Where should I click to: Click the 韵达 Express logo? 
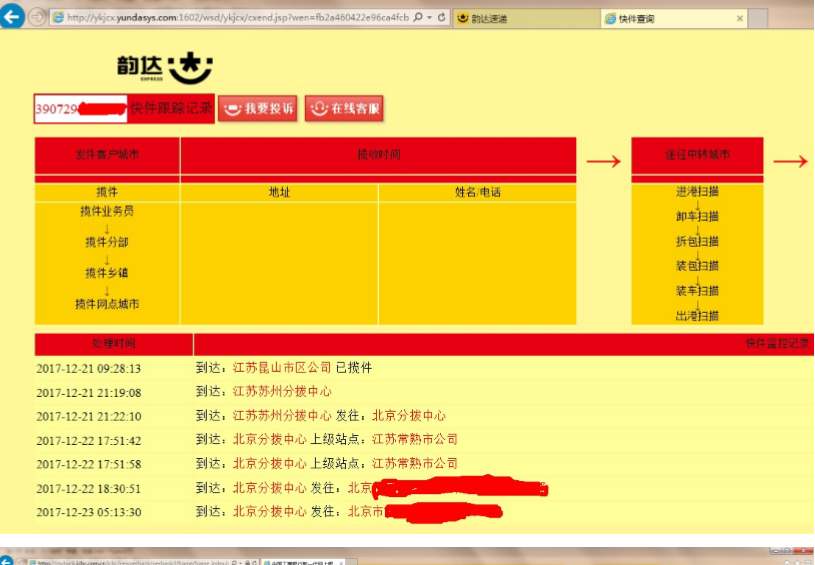tap(165, 68)
